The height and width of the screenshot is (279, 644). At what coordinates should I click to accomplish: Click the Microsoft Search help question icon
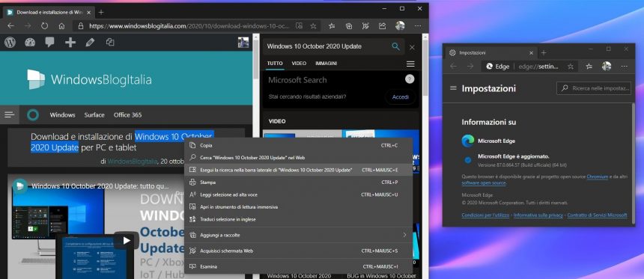click(x=410, y=79)
